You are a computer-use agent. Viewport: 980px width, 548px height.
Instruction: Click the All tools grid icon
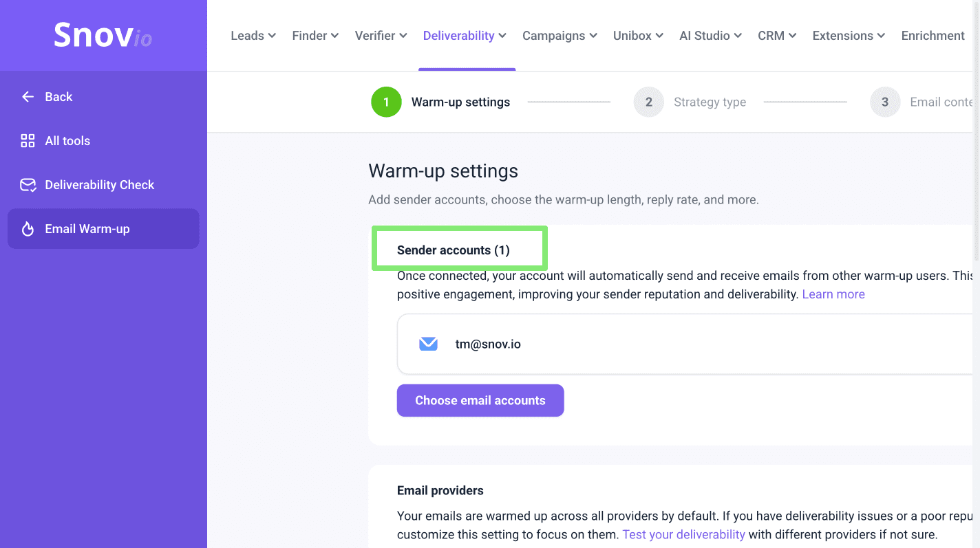28,141
